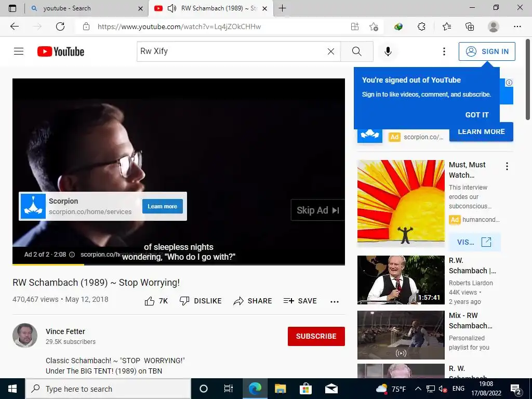Close the youtube - Search tab
This screenshot has width=532, height=399.
coord(140,8)
